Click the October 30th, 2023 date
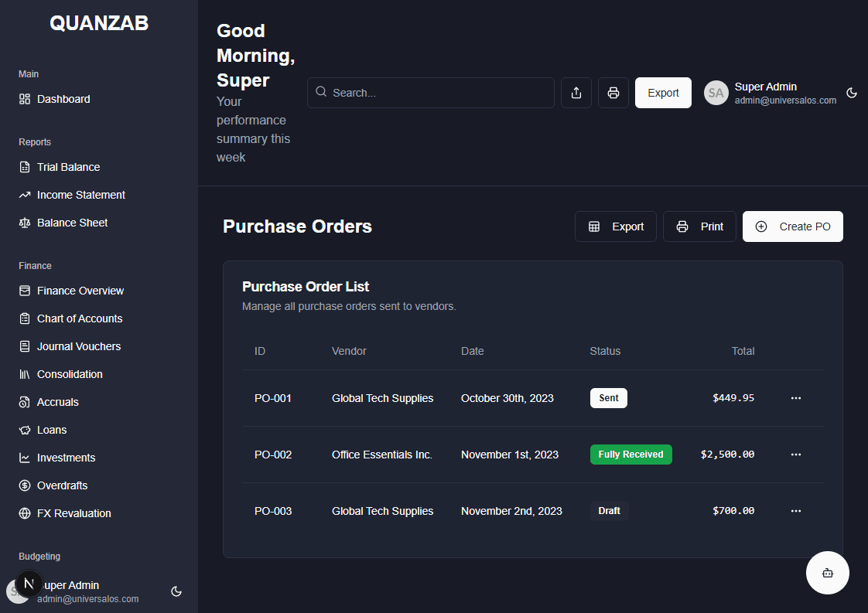 pyautogui.click(x=507, y=398)
